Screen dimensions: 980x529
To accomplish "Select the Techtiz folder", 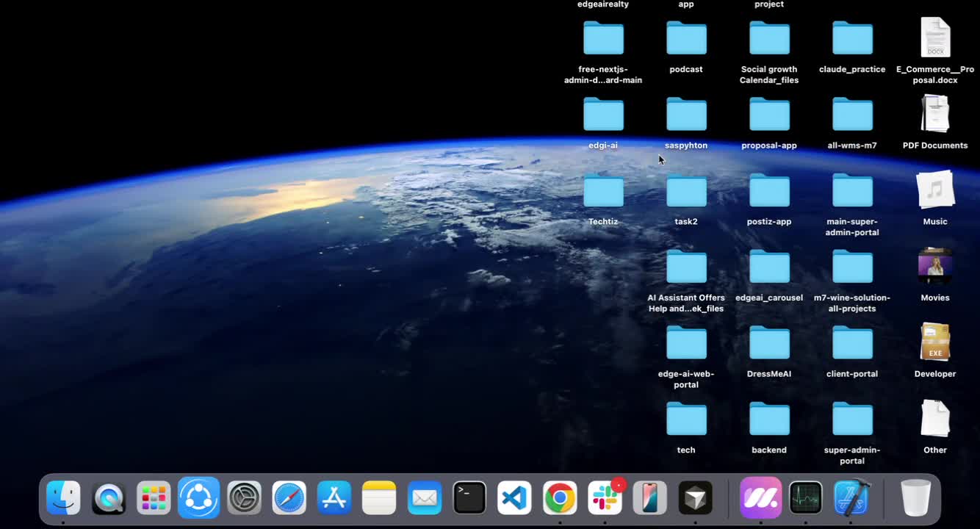I will 603,191.
